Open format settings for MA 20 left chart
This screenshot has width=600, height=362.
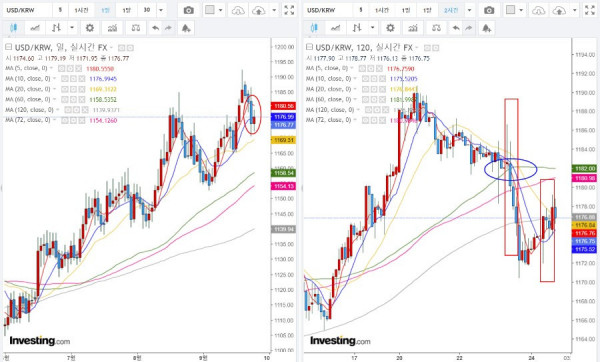(x=73, y=89)
